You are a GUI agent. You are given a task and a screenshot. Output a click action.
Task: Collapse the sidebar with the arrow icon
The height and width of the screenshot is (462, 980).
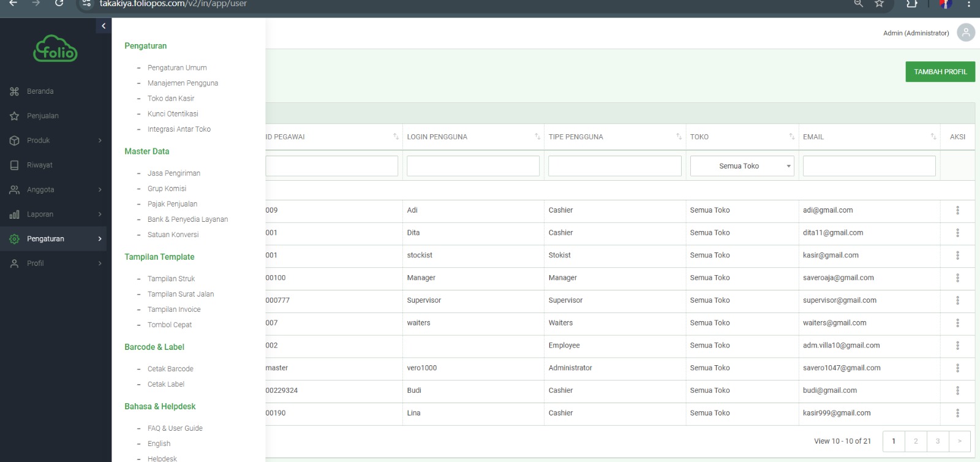104,26
